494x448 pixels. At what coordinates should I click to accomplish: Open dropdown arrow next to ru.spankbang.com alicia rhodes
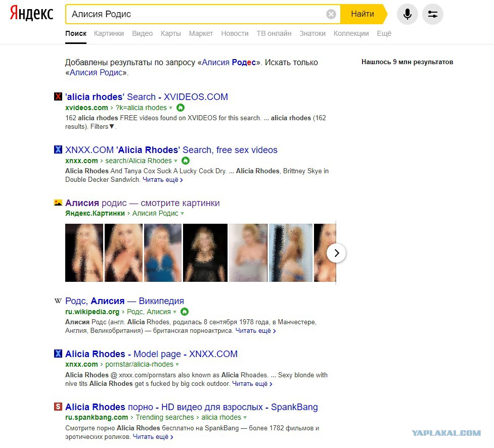pyautogui.click(x=245, y=418)
